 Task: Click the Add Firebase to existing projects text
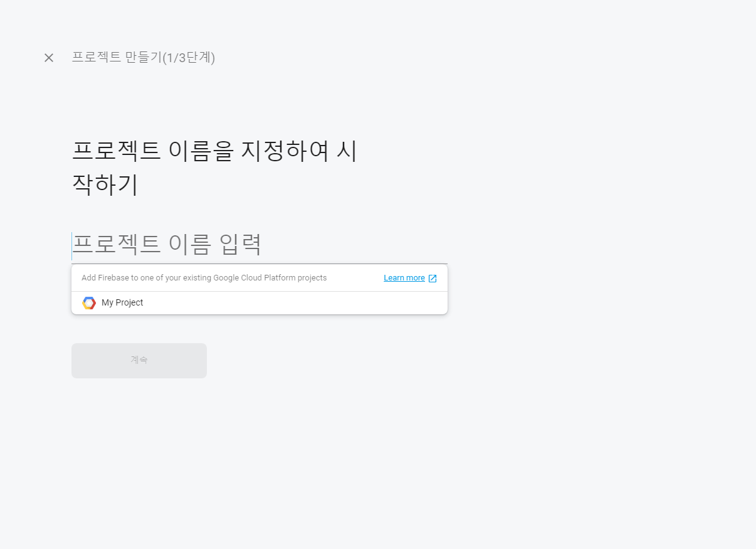pos(204,278)
